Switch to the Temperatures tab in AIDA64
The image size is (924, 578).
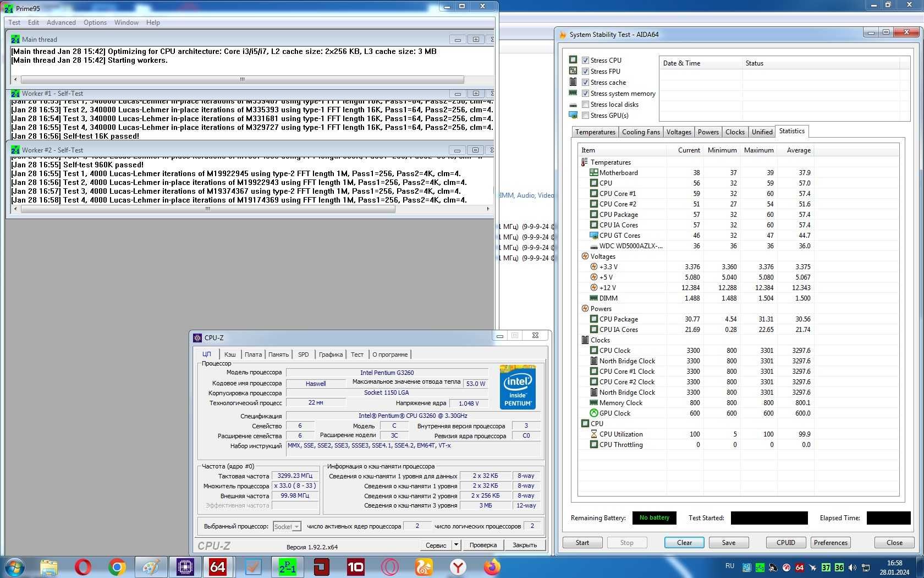tap(595, 132)
